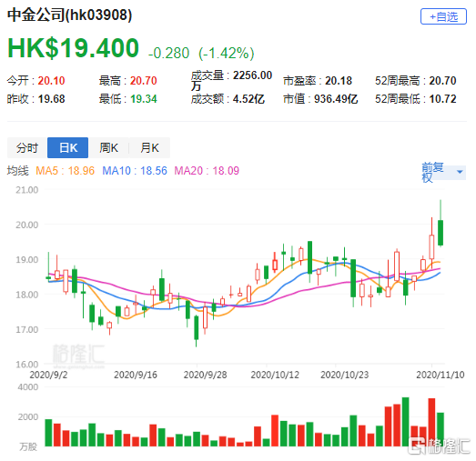Viewport: 476px width, 461px height.
Task: Open the 前复权 dropdown
Action: (x=443, y=172)
